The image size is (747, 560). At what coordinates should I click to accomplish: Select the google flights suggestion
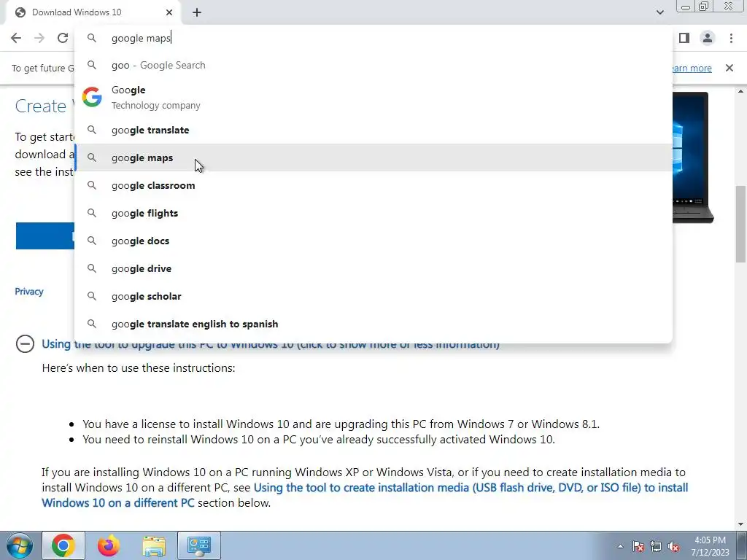[373, 213]
